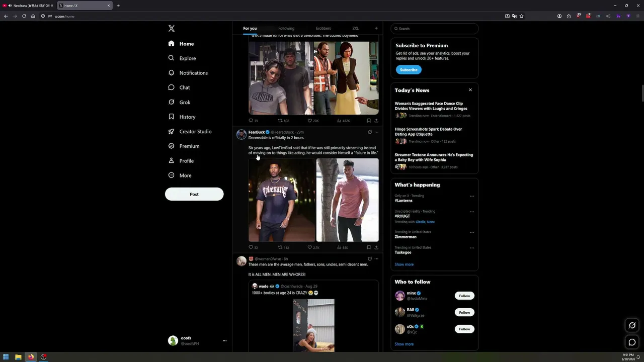This screenshot has width=644, height=362.
Task: Open the browser application menu
Action: pyautogui.click(x=638, y=16)
